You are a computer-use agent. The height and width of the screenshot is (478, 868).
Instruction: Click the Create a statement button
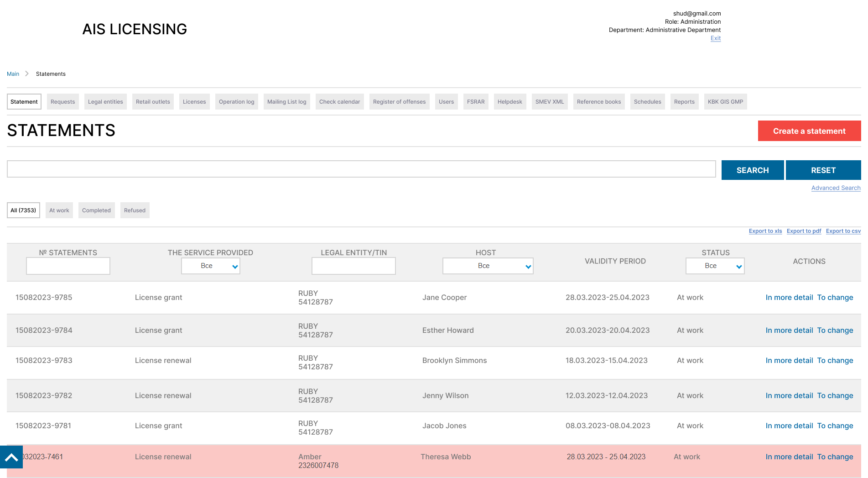pyautogui.click(x=809, y=131)
